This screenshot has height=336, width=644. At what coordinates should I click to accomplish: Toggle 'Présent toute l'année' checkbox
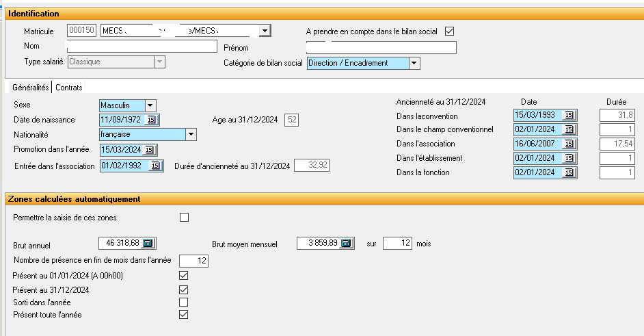tap(183, 315)
